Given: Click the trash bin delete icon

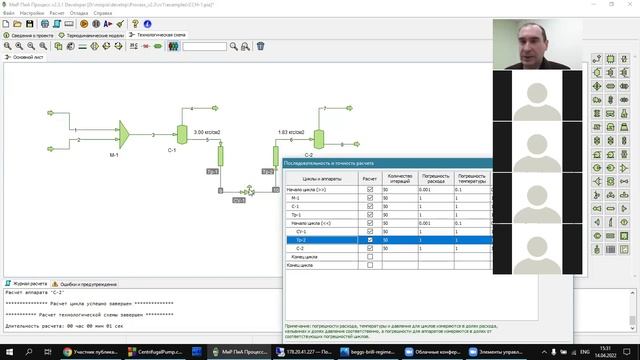Looking at the screenshot, I should tap(260, 46).
